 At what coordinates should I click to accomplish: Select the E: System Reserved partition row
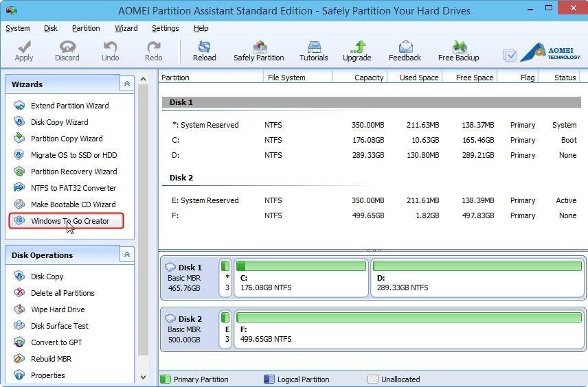coord(371,200)
